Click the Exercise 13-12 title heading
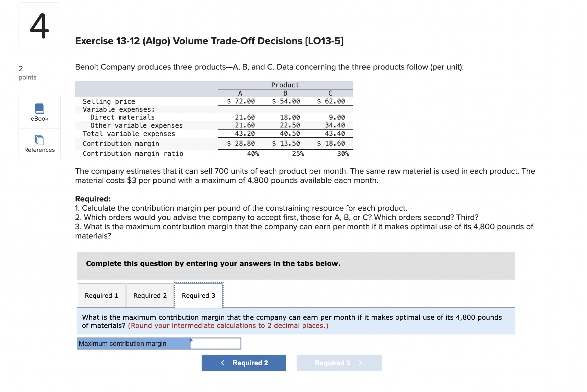Screen dimensions: 587x392 [209, 41]
